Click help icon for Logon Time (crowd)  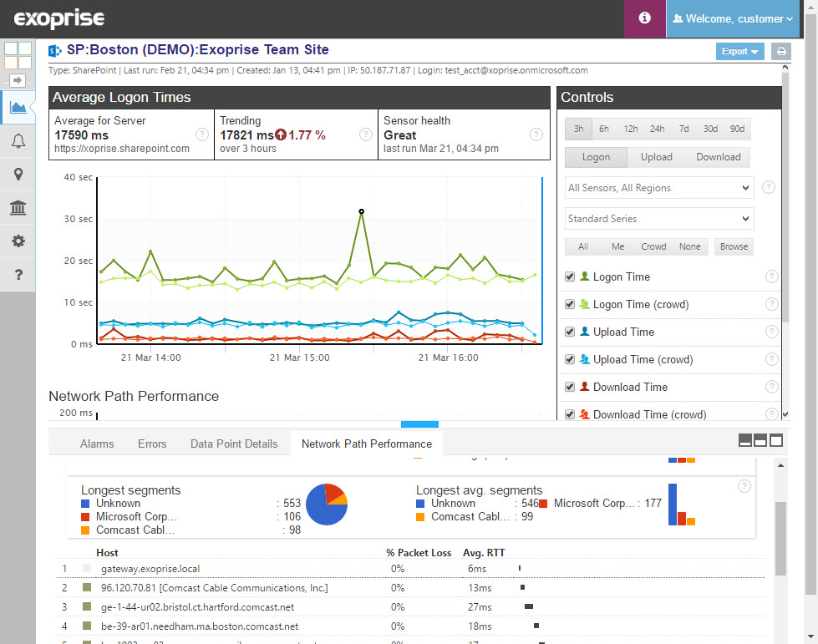point(771,304)
